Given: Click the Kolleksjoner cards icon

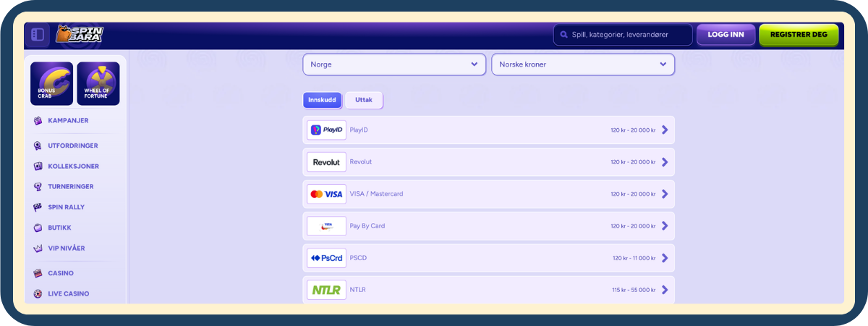Looking at the screenshot, I should pyautogui.click(x=38, y=166).
